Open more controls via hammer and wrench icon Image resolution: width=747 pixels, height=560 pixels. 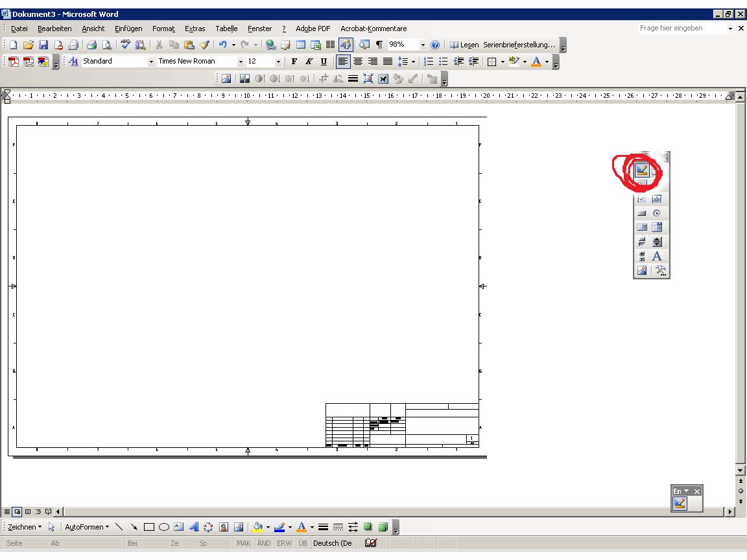pyautogui.click(x=660, y=270)
